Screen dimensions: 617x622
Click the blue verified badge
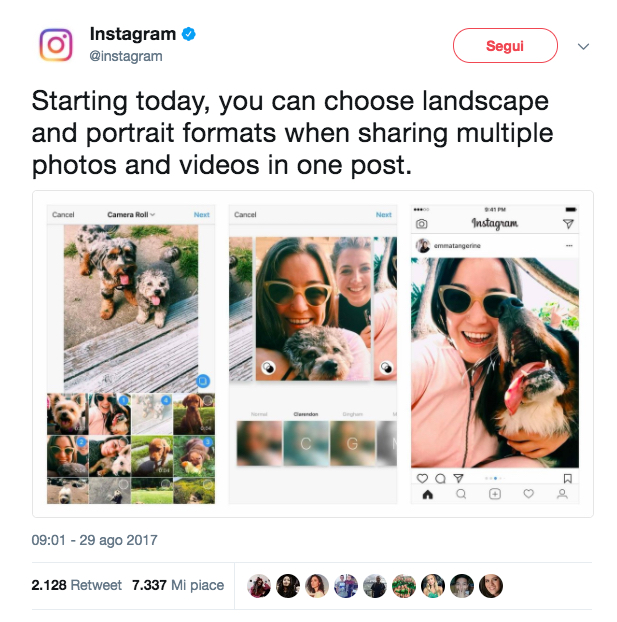click(188, 34)
